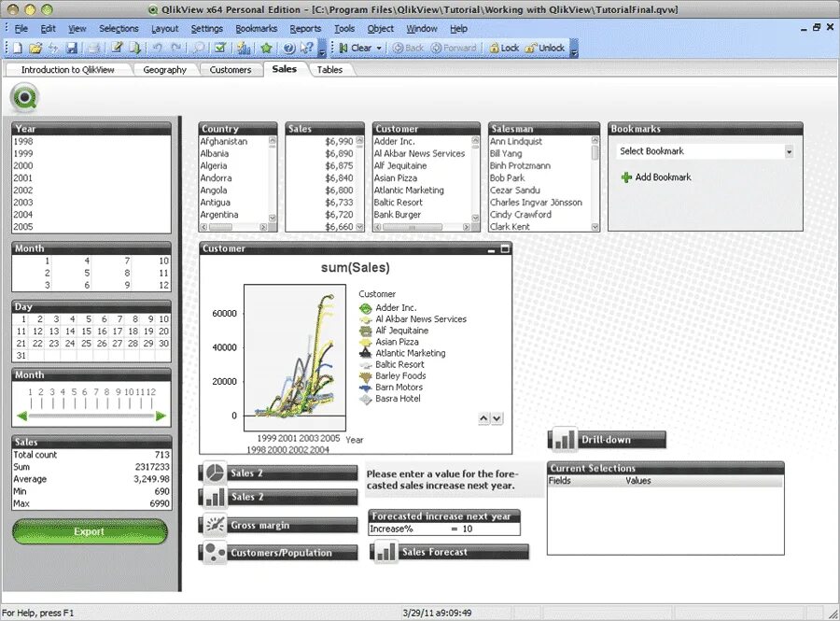Switch to Introduction to QlikView tab
This screenshot has width=840, height=621.
67,70
